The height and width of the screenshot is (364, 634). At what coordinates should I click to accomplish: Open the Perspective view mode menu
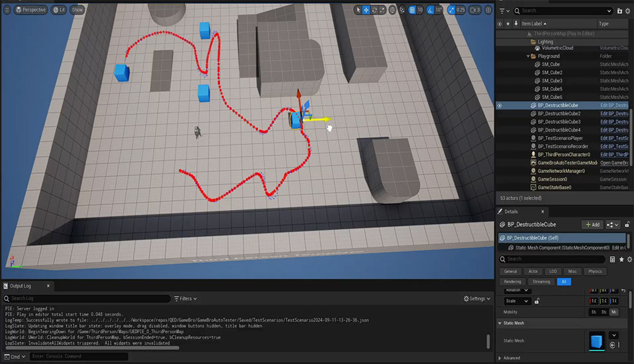pyautogui.click(x=31, y=10)
